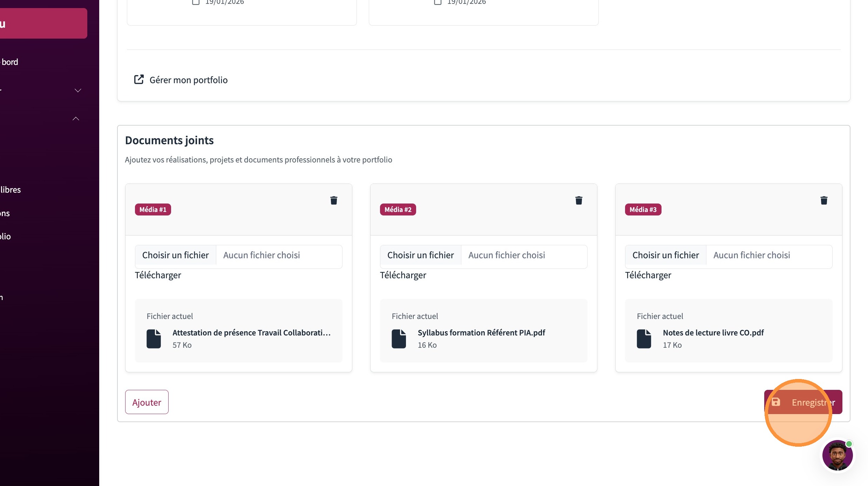Viewport: 868px width, 486px height.
Task: Delete Média #1 with trash icon
Action: coord(333,200)
